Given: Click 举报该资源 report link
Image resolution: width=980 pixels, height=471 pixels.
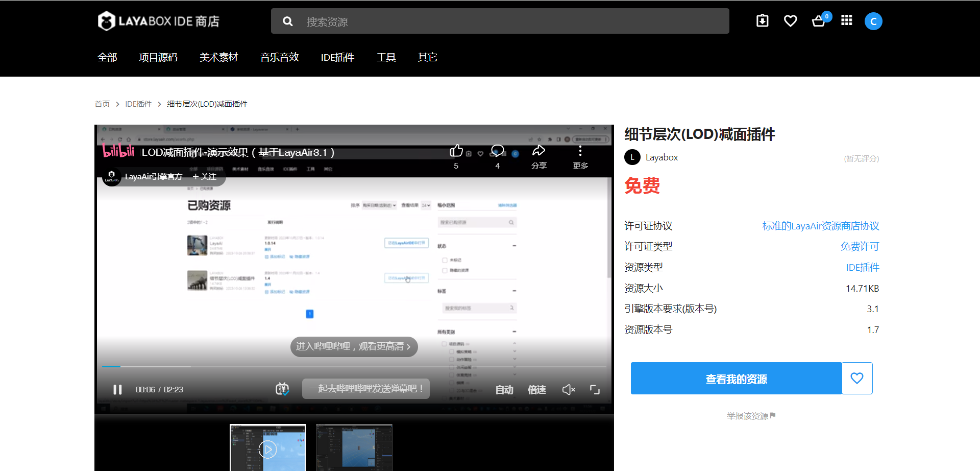Looking at the screenshot, I should tap(748, 416).
